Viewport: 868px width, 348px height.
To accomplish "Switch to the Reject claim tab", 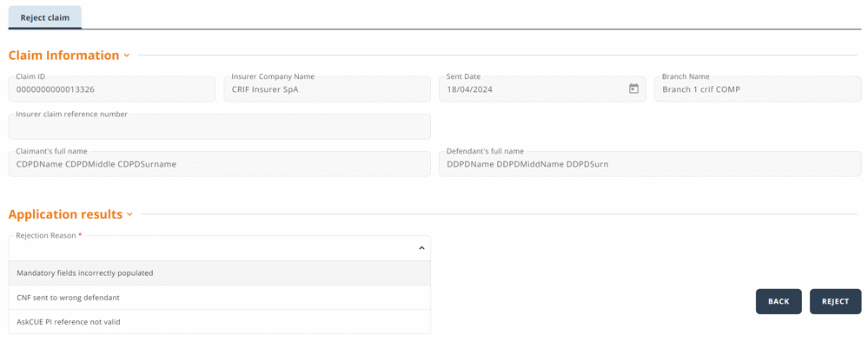I will (45, 17).
